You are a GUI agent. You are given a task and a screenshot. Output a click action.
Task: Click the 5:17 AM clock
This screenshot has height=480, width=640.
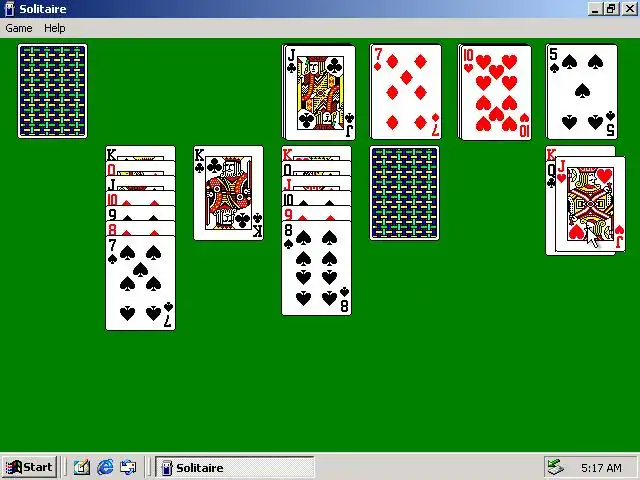601,468
